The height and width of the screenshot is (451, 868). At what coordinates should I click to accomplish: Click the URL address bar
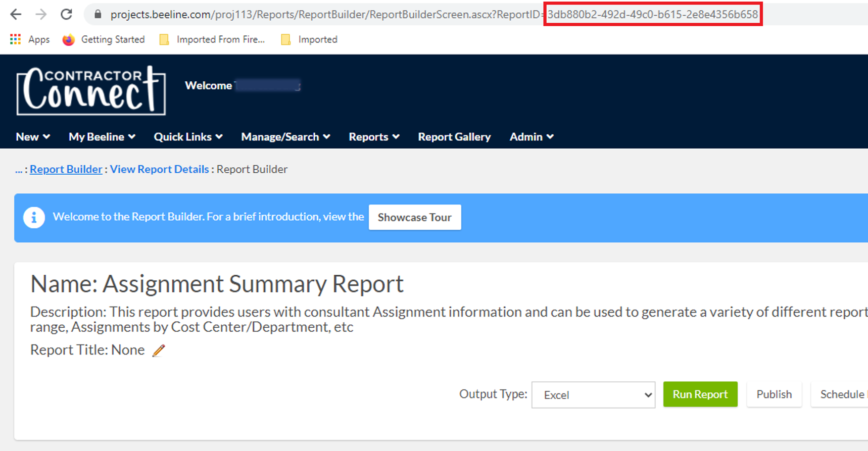tap(323, 14)
